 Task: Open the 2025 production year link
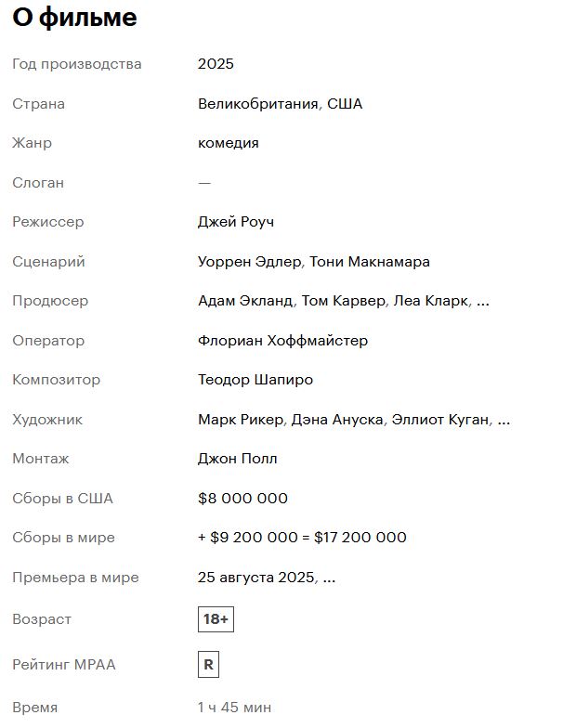[x=216, y=63]
